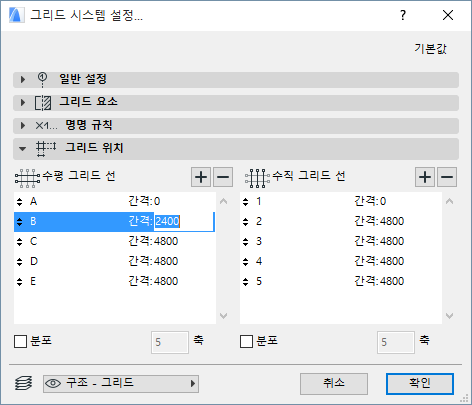Select horizontal grid line C

point(115,242)
